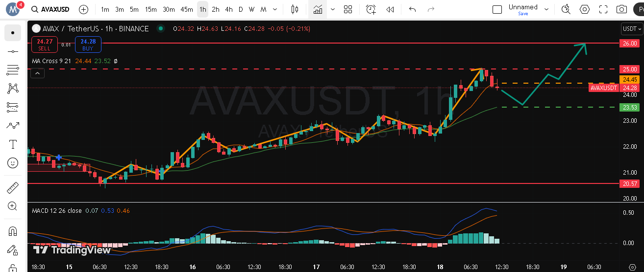
Task: Switch to the 2h timeframe
Action: tap(216, 9)
